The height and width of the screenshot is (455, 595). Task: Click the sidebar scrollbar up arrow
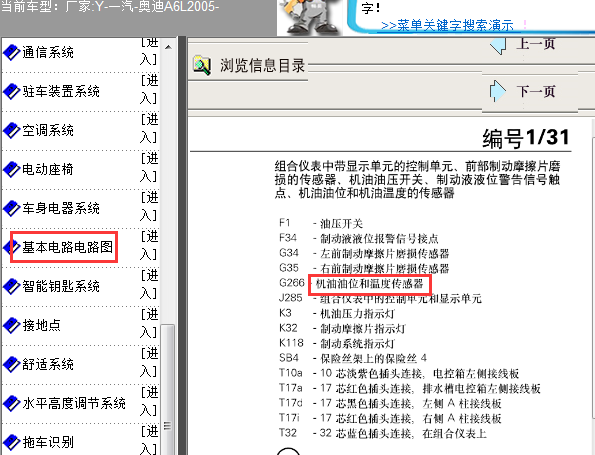[x=168, y=47]
